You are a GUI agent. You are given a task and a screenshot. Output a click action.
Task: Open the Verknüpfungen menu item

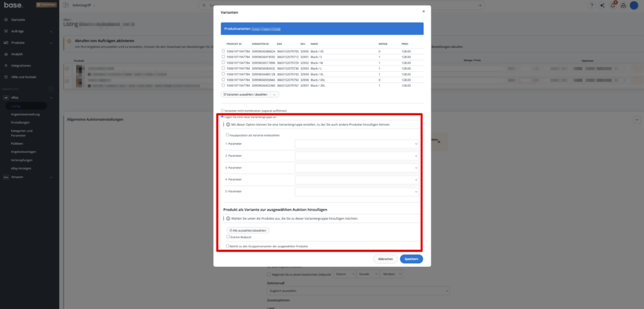point(22,160)
